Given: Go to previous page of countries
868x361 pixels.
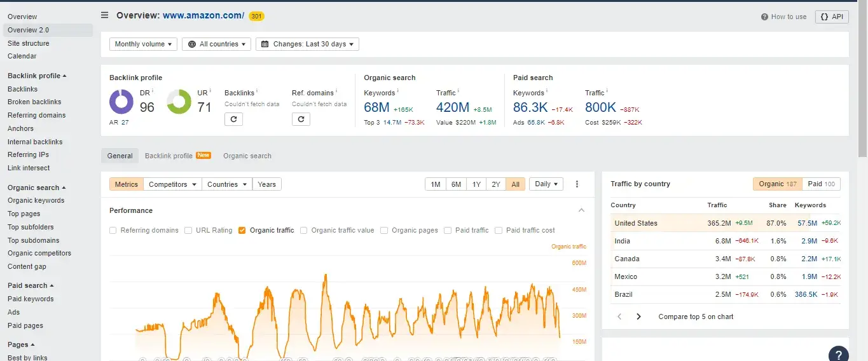Looking at the screenshot, I should tap(619, 317).
